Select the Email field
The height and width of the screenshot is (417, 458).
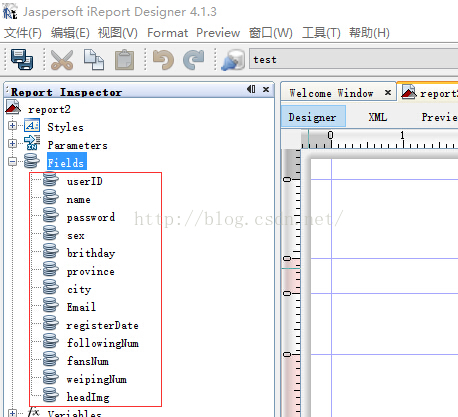click(81, 307)
